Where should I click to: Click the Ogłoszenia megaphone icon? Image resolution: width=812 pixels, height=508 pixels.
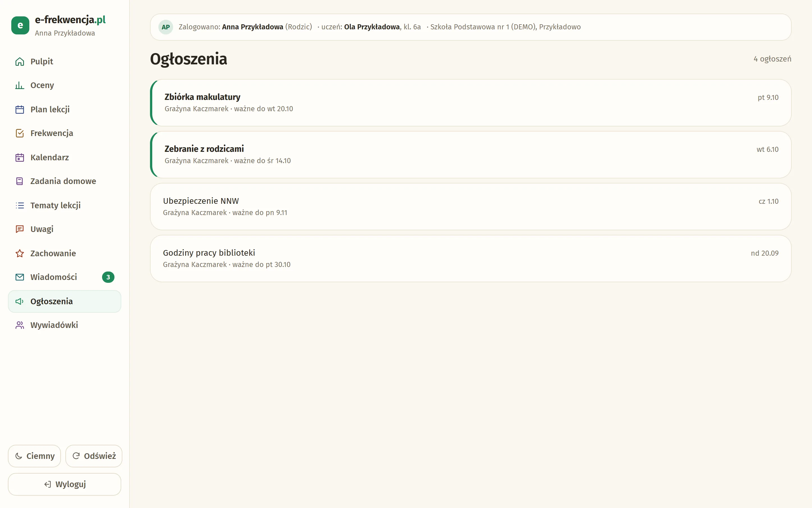click(20, 301)
